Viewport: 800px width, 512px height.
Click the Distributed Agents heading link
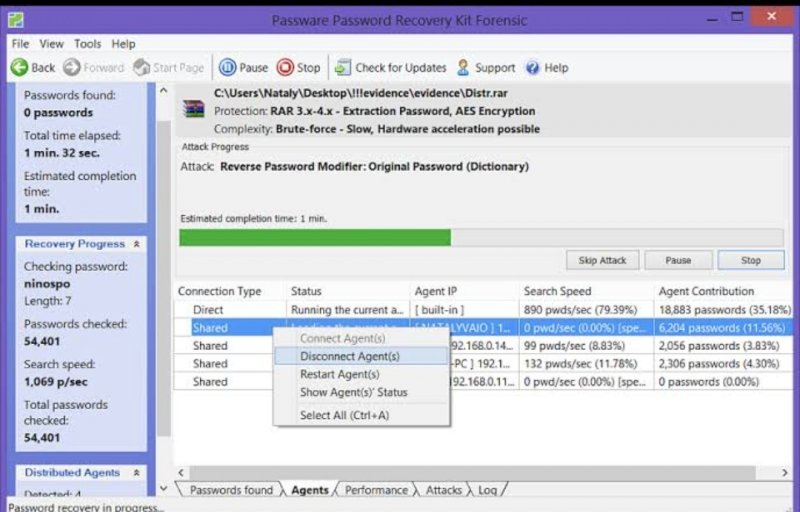72,472
